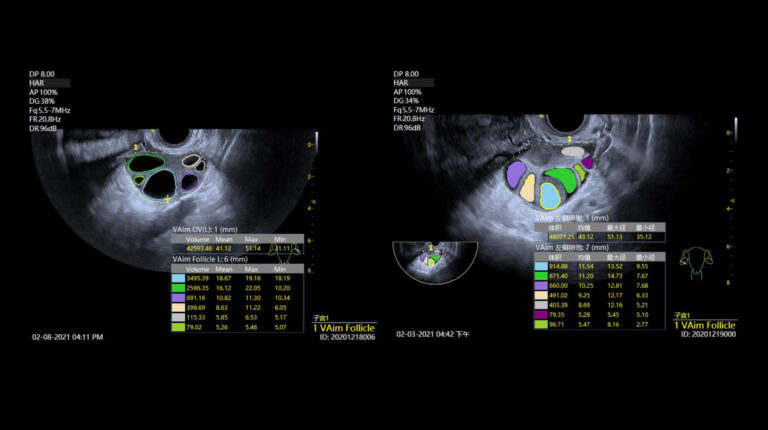Click the ovary volume value 48071.25
This screenshot has width=768, height=430.
coord(561,237)
